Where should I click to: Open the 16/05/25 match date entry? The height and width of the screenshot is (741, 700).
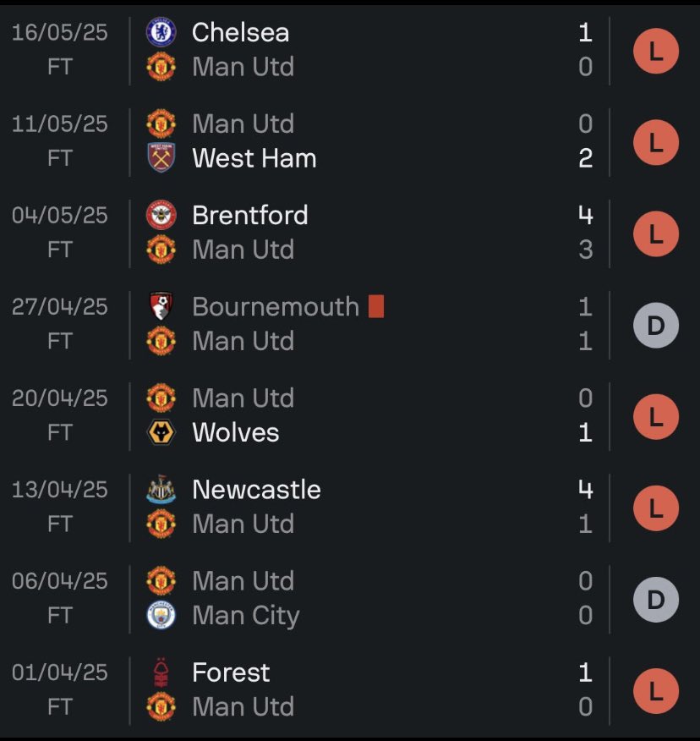(60, 33)
